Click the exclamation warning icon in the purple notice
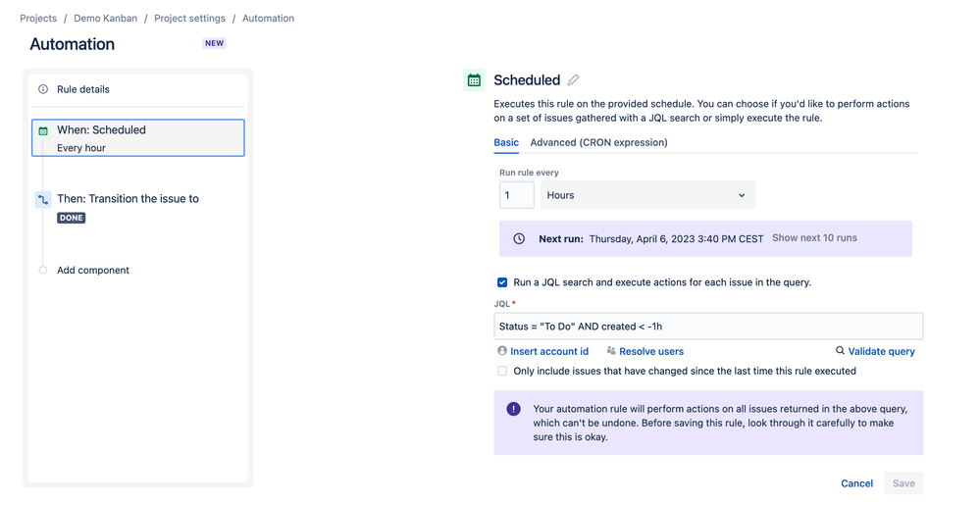 513,409
